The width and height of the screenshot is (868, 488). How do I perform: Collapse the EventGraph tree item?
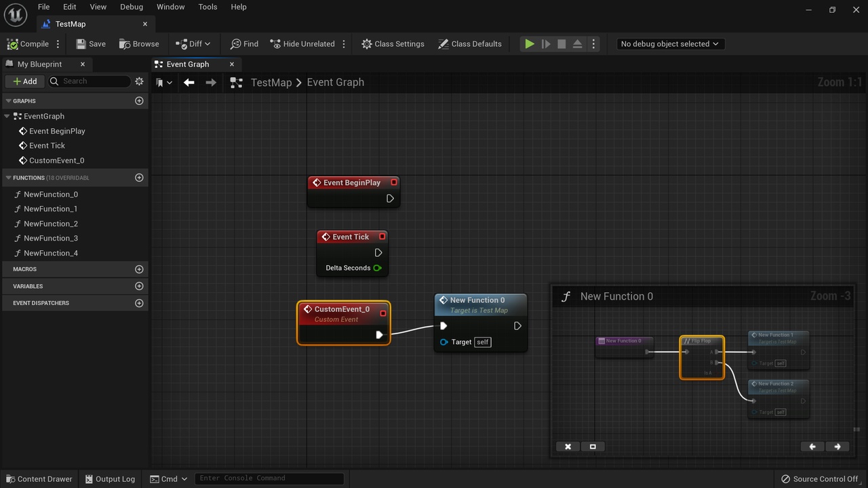7,116
